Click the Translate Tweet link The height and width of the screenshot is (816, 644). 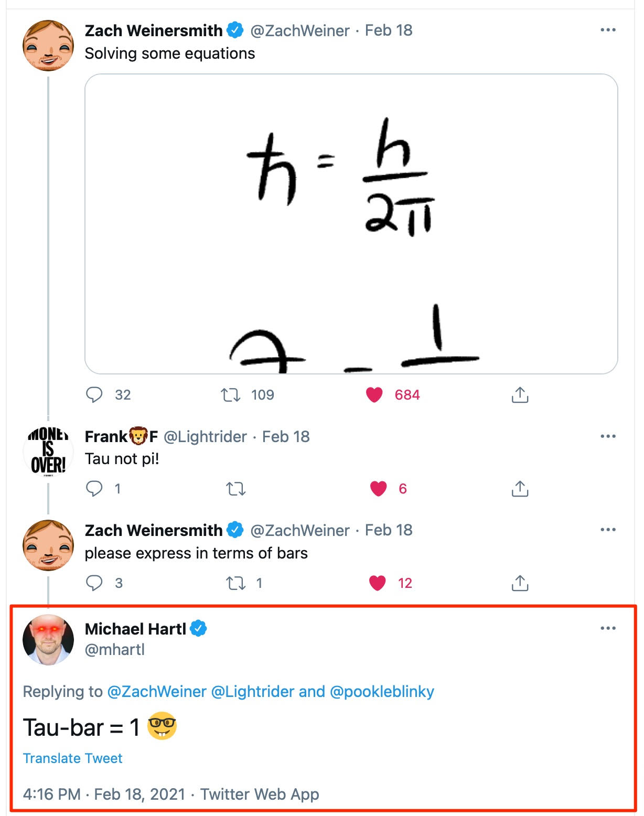click(72, 758)
